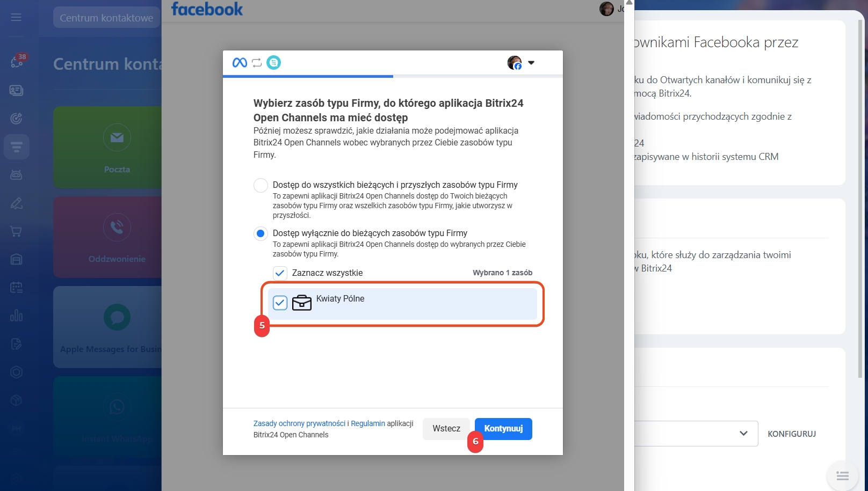Toggle the Zaznacz wszystkie checkbox
Image resolution: width=868 pixels, height=491 pixels.
point(280,273)
